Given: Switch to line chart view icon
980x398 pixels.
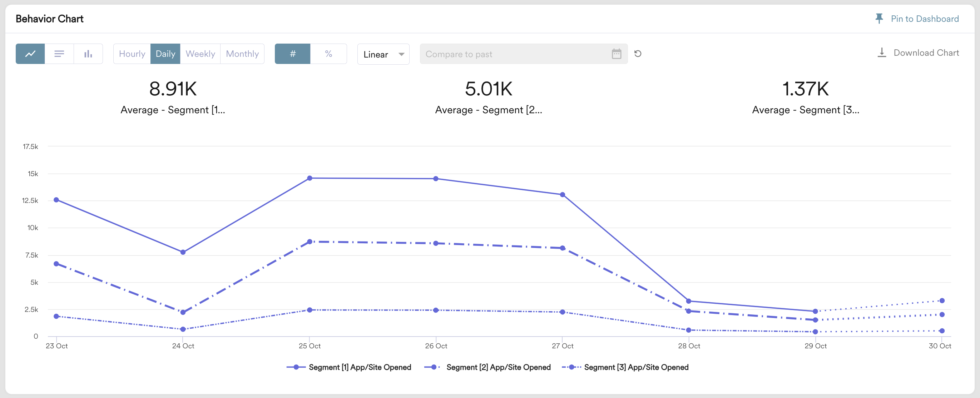Looking at the screenshot, I should click(x=30, y=54).
